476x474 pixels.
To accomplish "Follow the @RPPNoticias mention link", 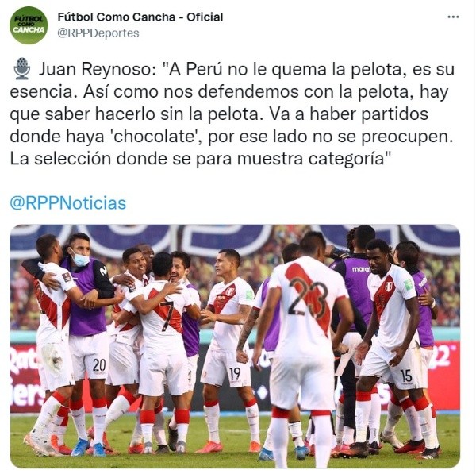I will tap(68, 203).
